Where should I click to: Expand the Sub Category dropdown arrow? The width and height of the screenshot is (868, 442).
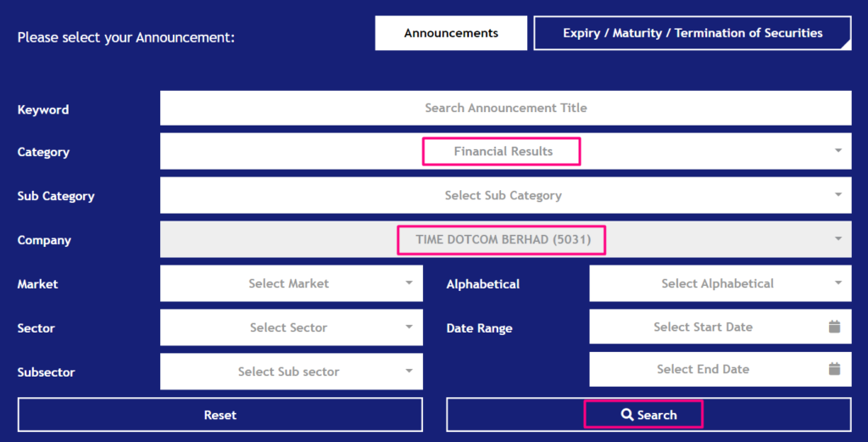coord(838,194)
